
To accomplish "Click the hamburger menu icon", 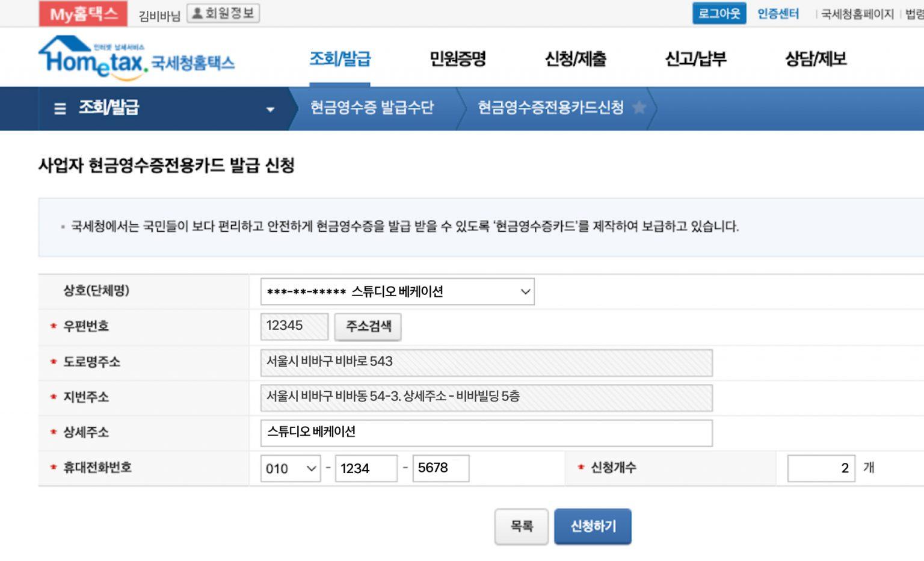I will [x=60, y=108].
